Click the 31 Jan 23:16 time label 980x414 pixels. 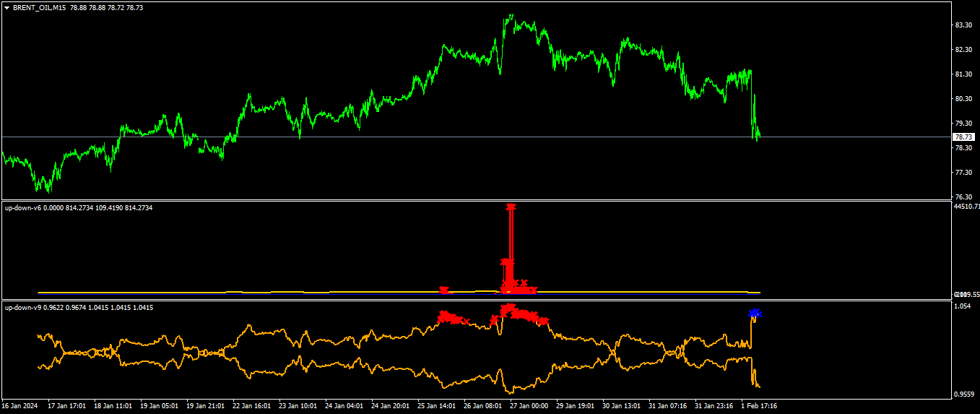tap(714, 406)
